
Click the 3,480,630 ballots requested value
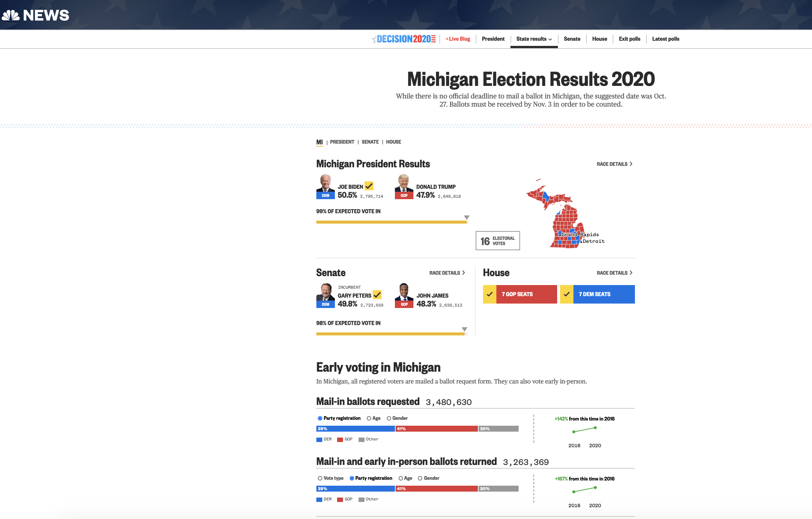(449, 402)
